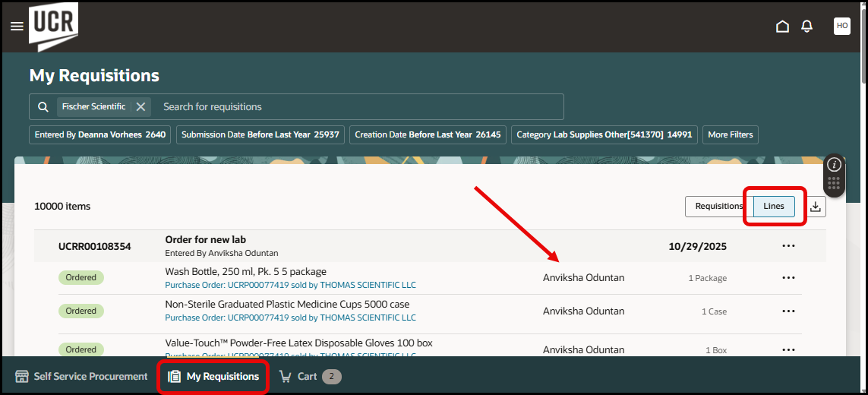
Task: Switch to Requisitions view
Action: [x=718, y=207]
